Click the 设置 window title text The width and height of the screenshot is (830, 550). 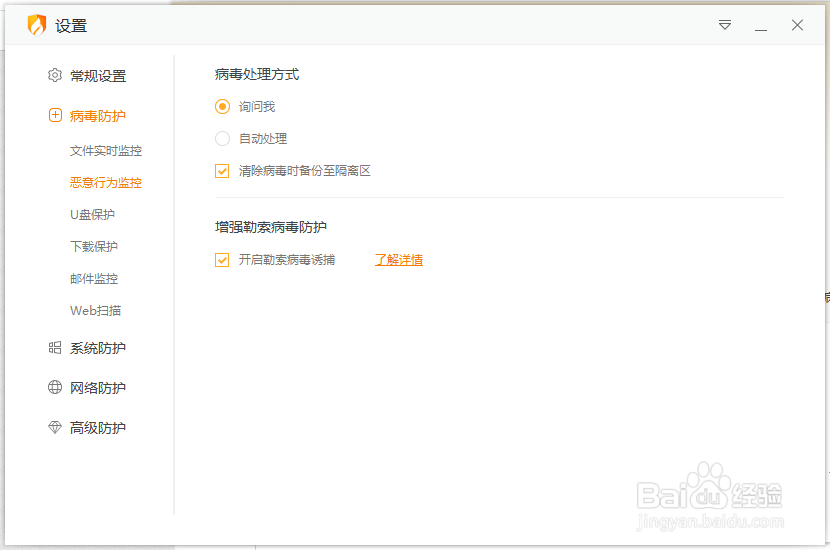click(x=71, y=26)
